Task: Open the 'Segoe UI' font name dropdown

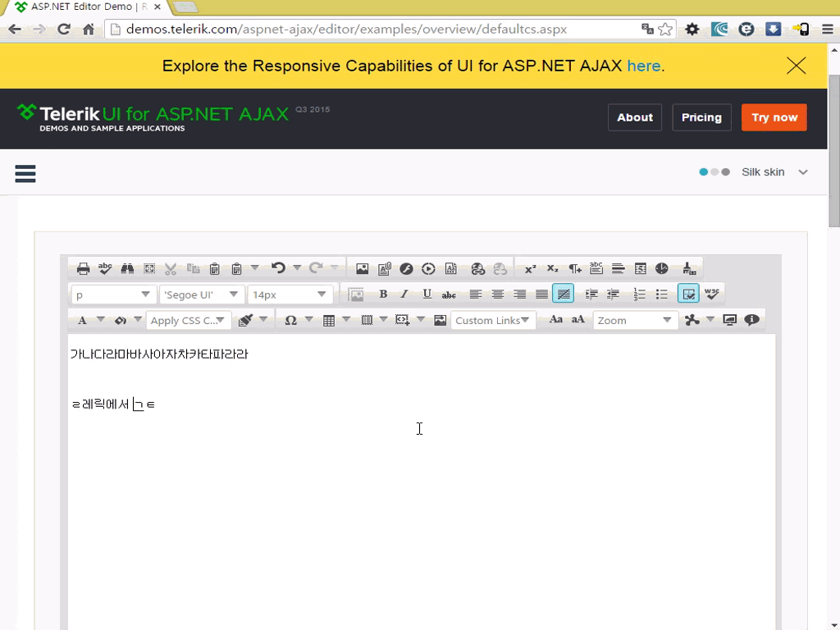Action: [202, 294]
